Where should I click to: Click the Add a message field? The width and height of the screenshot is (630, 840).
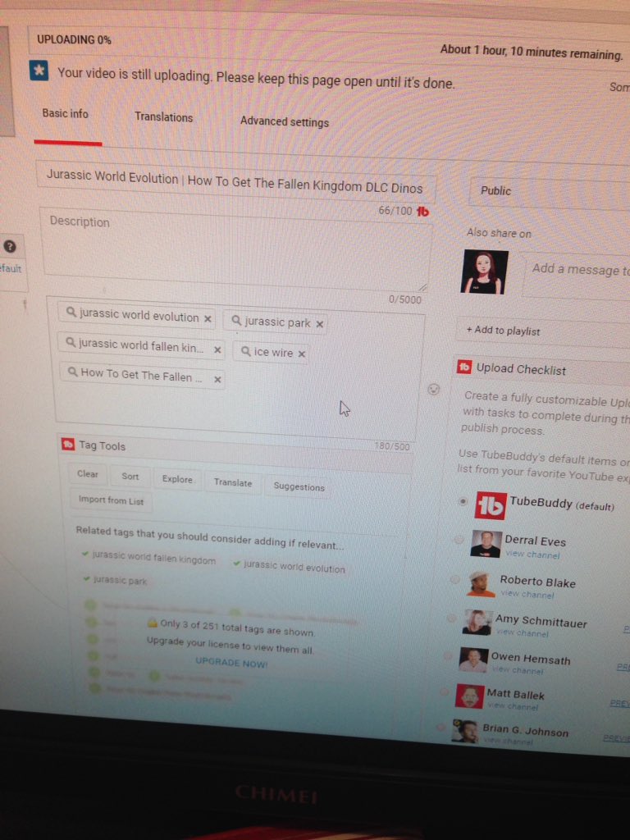(576, 275)
